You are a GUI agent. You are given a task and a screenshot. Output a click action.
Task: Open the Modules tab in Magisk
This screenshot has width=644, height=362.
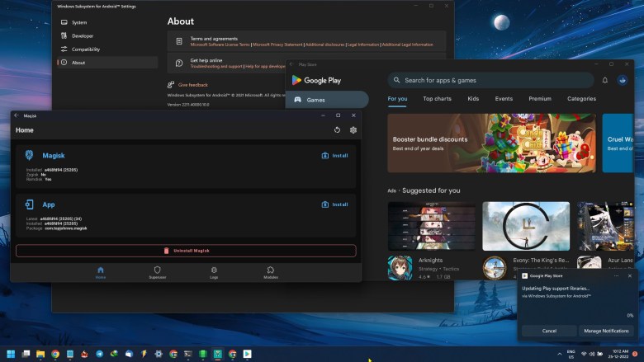(271, 272)
